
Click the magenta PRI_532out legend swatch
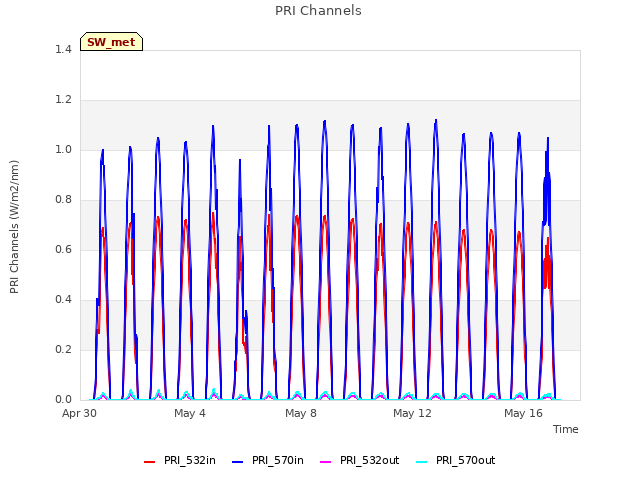tap(326, 462)
